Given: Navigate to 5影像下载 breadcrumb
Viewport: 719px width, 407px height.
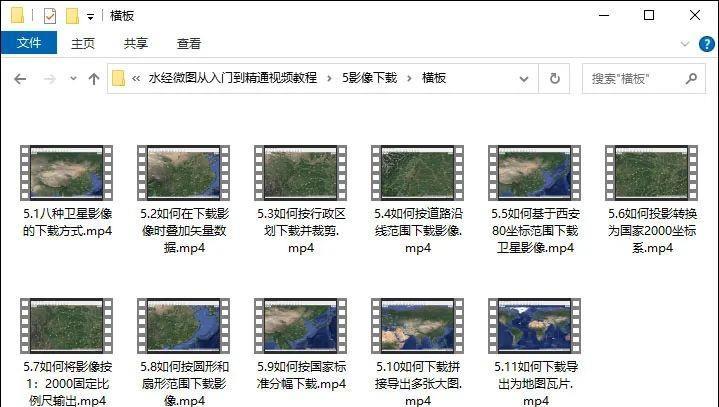Looking at the screenshot, I should point(370,78).
